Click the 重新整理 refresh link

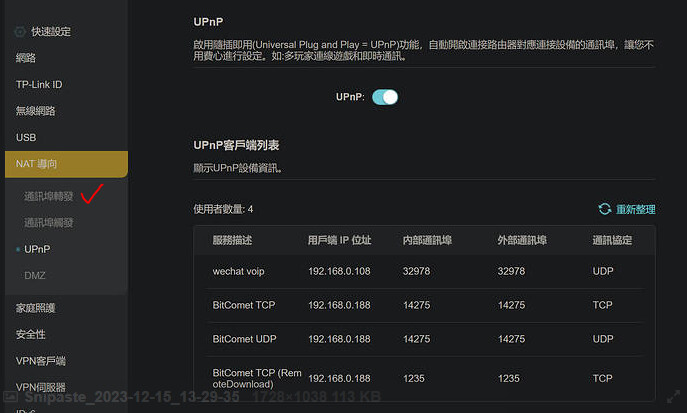pos(635,209)
